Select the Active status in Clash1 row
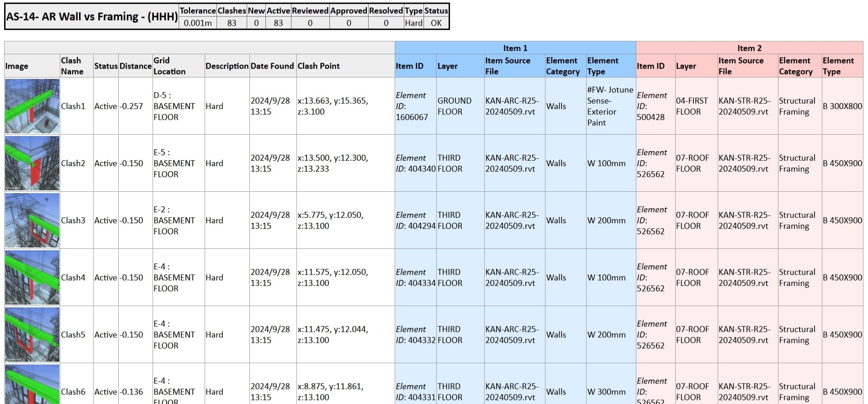The width and height of the screenshot is (868, 404). point(106,106)
